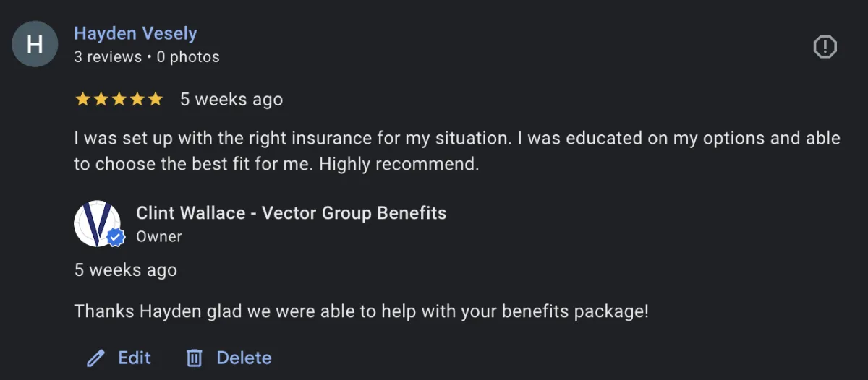Select the middle star of the rating
The height and width of the screenshot is (380, 868).
pyautogui.click(x=119, y=100)
